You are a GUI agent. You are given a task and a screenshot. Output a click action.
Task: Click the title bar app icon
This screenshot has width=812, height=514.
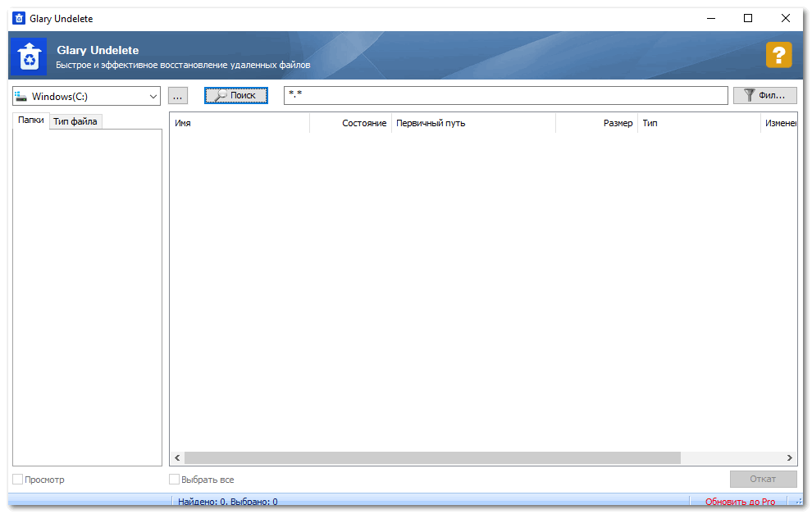click(x=18, y=18)
